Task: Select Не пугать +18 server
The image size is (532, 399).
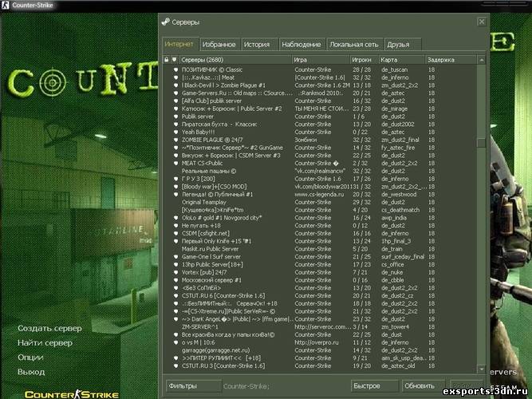Action: coord(320,226)
